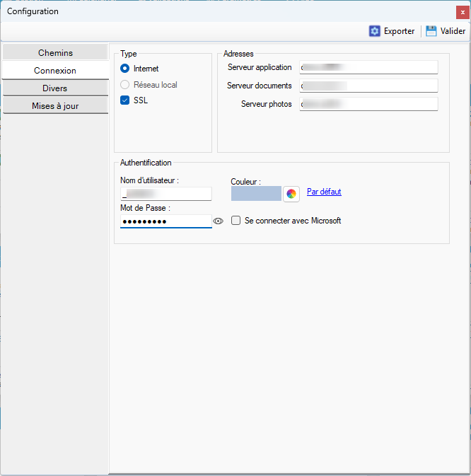Switch to the Chemins tab

coord(55,53)
